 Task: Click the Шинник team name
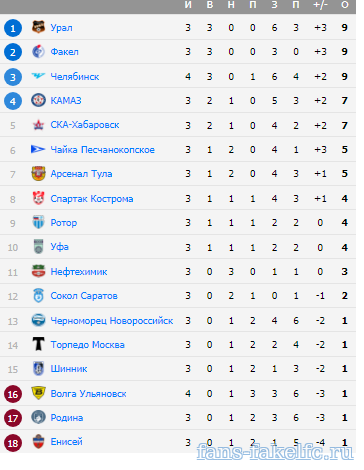click(x=69, y=369)
